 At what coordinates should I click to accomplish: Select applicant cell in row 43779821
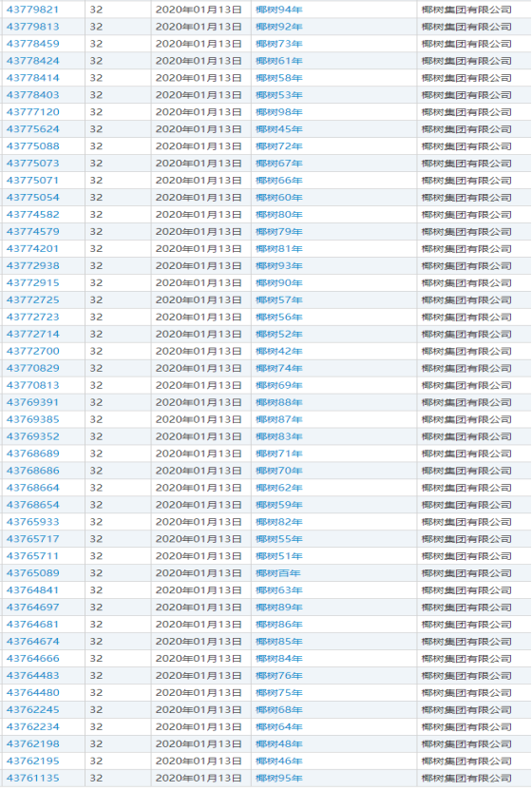pos(474,10)
